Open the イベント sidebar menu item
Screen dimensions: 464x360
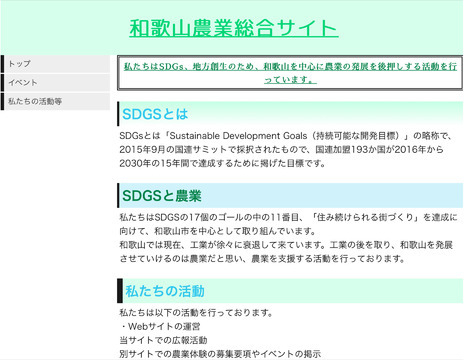coord(55,83)
